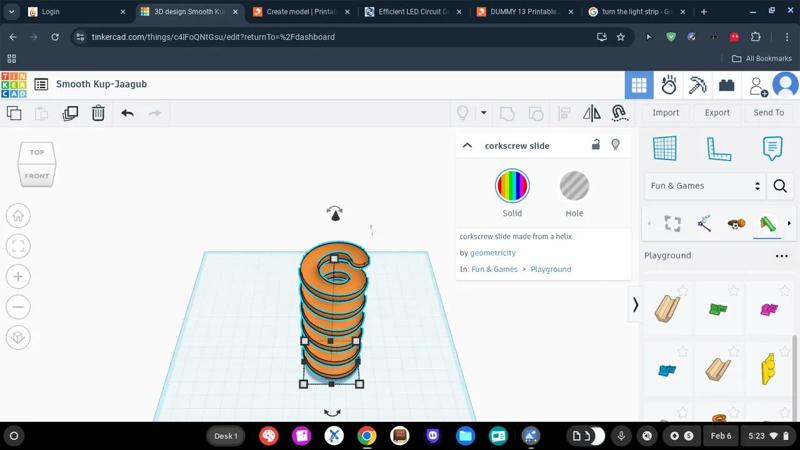
Task: Open the Sim Lab icon
Action: click(x=668, y=85)
